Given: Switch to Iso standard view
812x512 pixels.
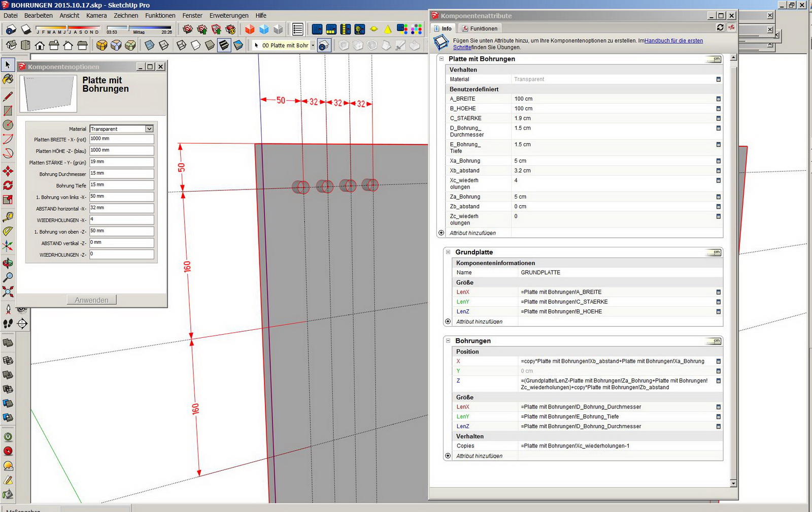Looking at the screenshot, I should 11,46.
